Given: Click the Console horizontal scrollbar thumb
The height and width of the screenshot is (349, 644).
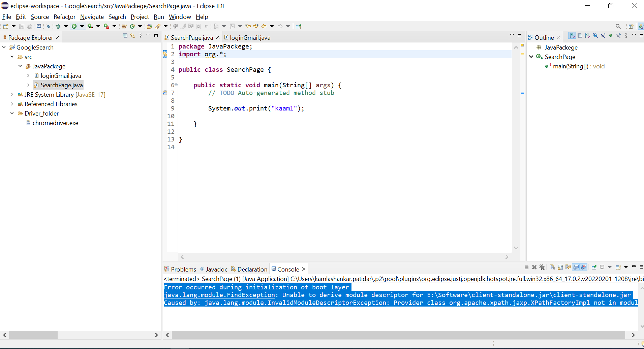Looking at the screenshot, I should point(398,335).
